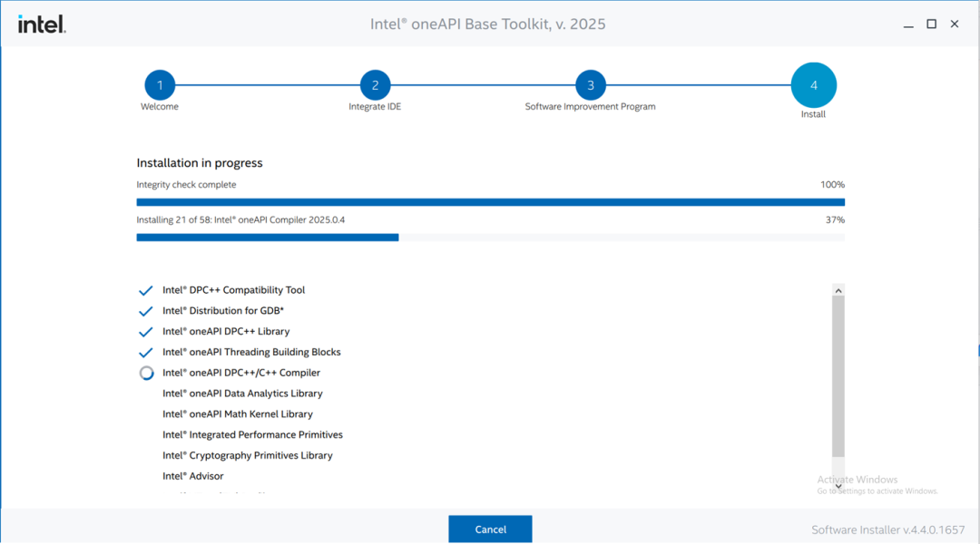This screenshot has width=980, height=544.
Task: Select 'Intel oneAPI Threading Building Blocks' text
Action: pyautogui.click(x=252, y=352)
